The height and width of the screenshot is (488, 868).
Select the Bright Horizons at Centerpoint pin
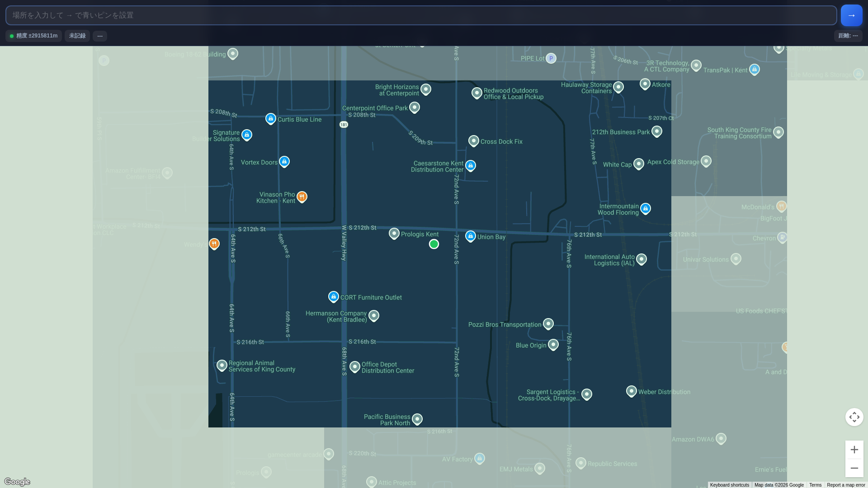click(x=425, y=89)
